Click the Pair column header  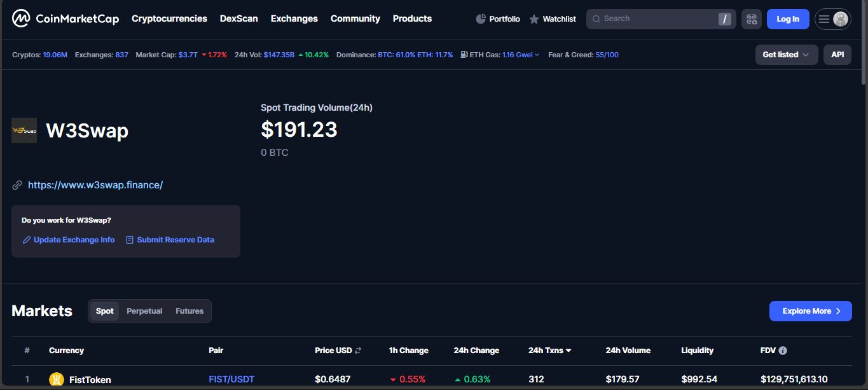click(x=216, y=351)
